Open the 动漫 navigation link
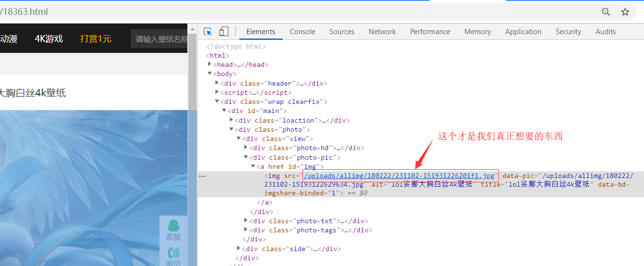Screen dimensions: 644x266 click(x=9, y=38)
